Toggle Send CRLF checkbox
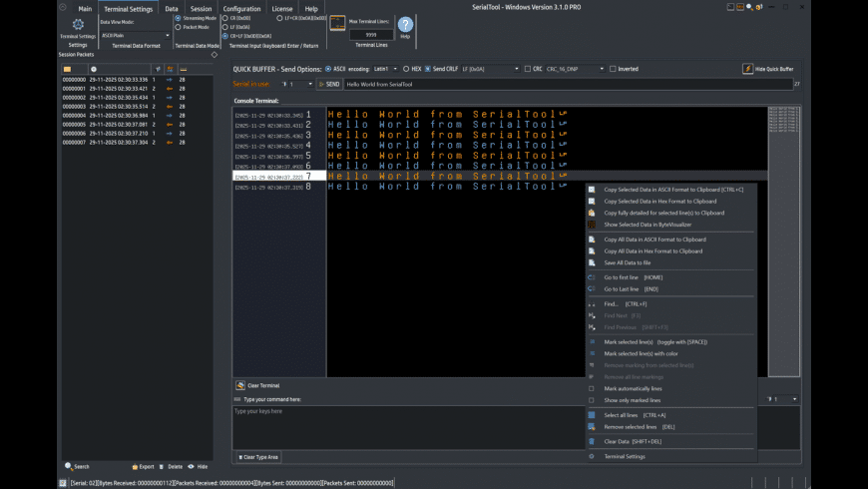Image resolution: width=868 pixels, height=489 pixels. 428,69
